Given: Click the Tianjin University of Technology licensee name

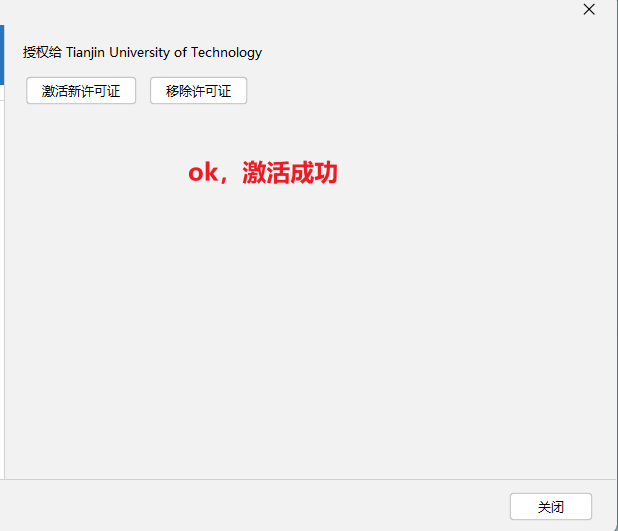Looking at the screenshot, I should coord(164,52).
